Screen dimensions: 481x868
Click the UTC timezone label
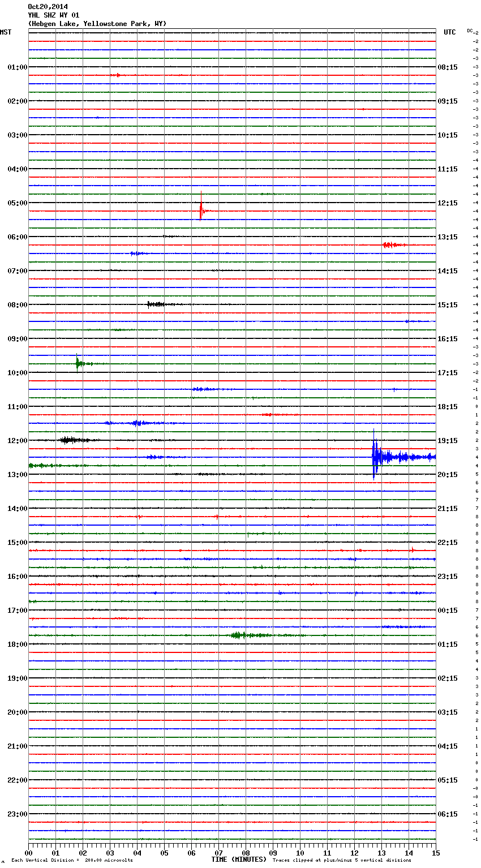pos(449,32)
